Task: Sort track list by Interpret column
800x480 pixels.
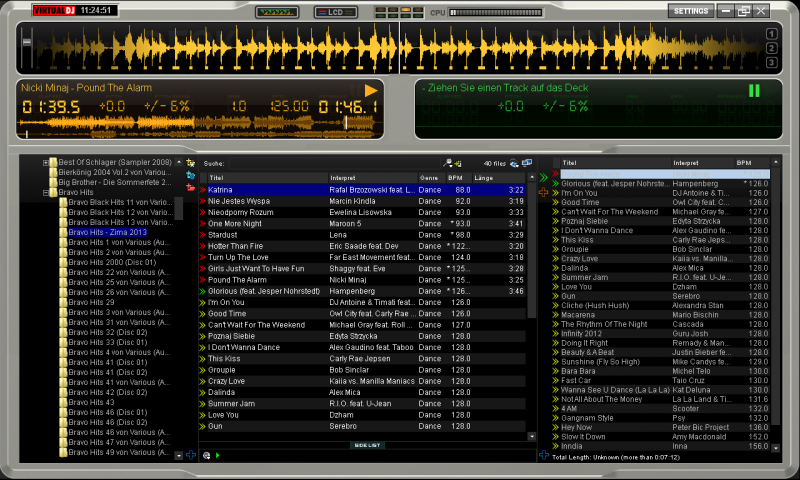Action: point(372,178)
